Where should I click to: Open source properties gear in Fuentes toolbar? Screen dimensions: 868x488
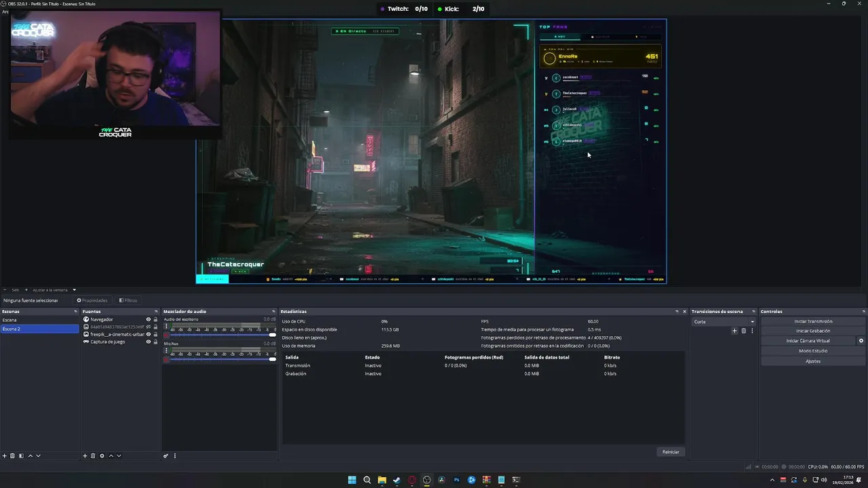[x=102, y=455]
